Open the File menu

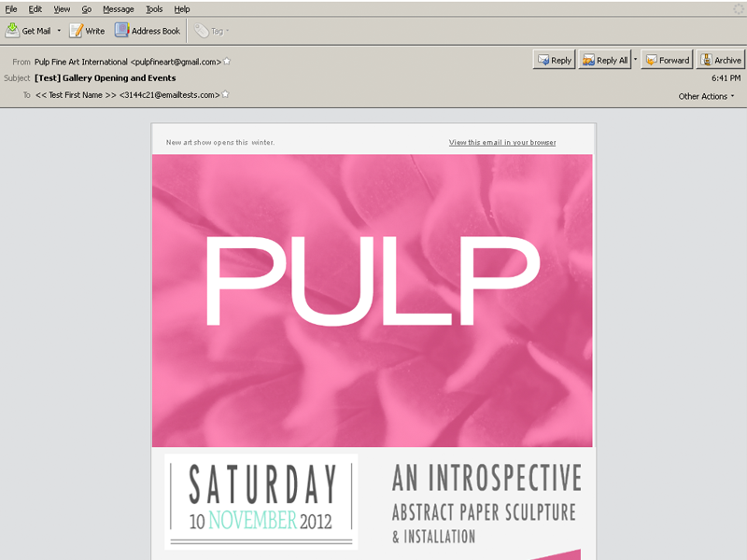click(x=11, y=9)
